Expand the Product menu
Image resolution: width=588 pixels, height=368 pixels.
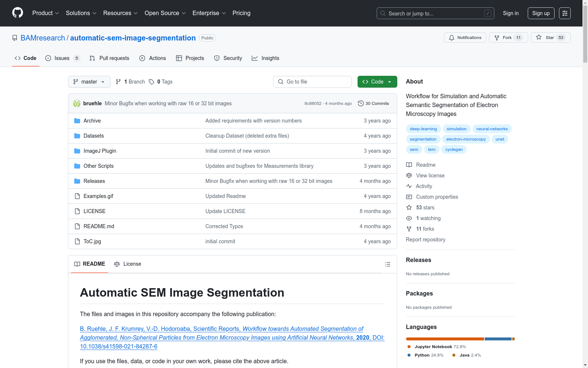pyautogui.click(x=46, y=13)
